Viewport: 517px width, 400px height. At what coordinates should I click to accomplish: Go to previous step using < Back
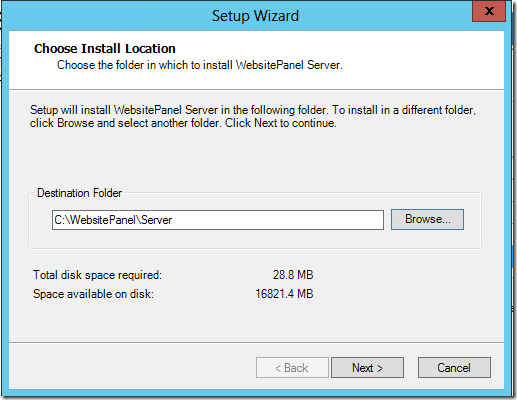(292, 368)
